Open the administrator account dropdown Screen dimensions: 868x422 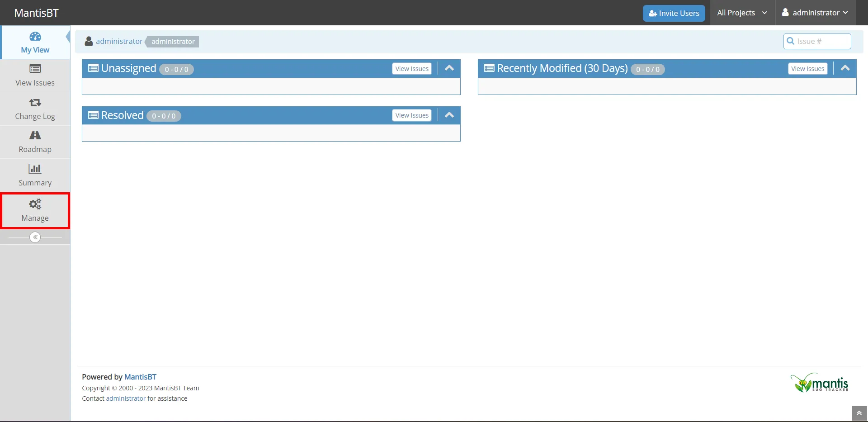point(815,13)
